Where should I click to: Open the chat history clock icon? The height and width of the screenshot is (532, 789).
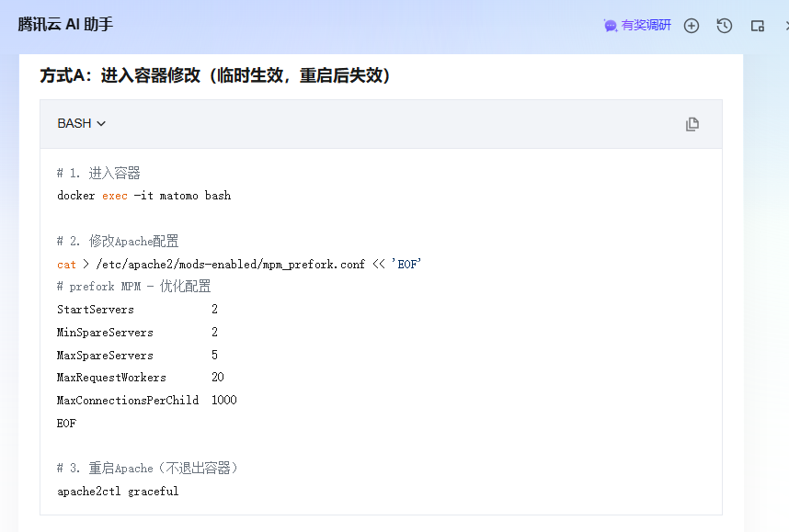(x=725, y=26)
